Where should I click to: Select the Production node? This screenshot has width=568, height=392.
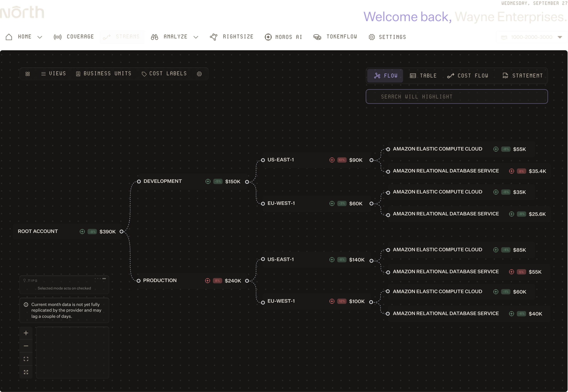coord(193,281)
